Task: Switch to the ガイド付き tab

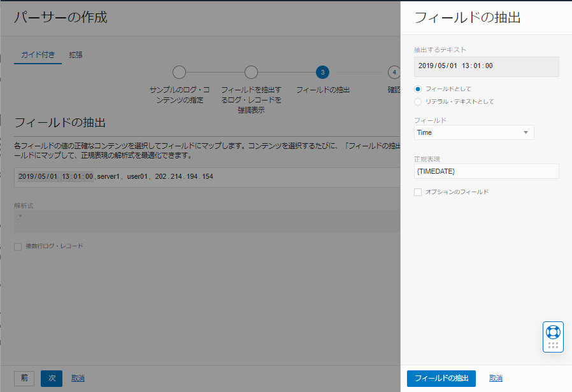Action: click(x=37, y=55)
